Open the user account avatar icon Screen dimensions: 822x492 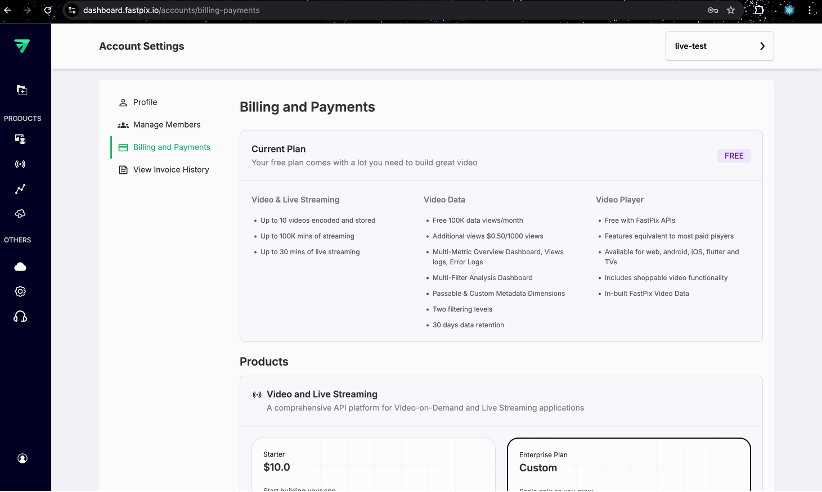(x=22, y=458)
